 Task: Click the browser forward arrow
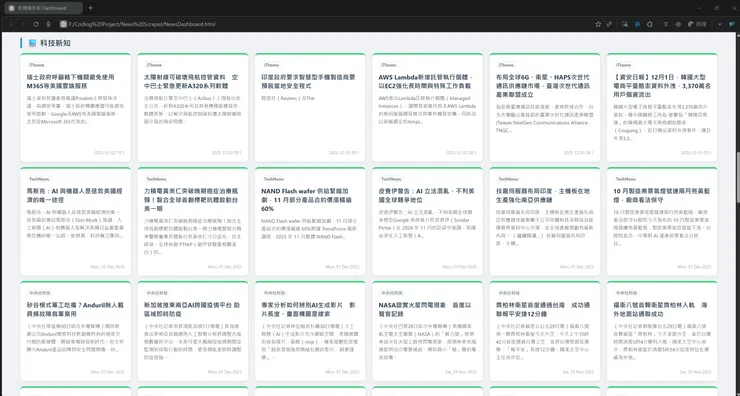[x=23, y=24]
